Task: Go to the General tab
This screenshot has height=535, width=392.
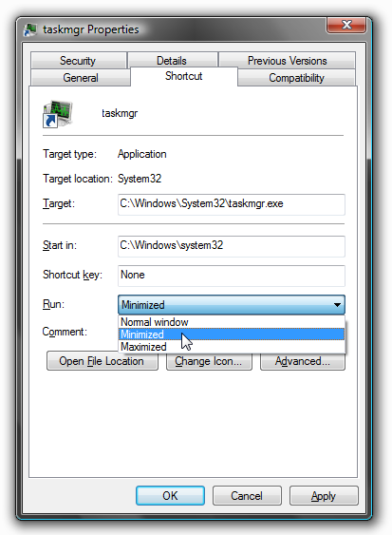Action: [81, 78]
